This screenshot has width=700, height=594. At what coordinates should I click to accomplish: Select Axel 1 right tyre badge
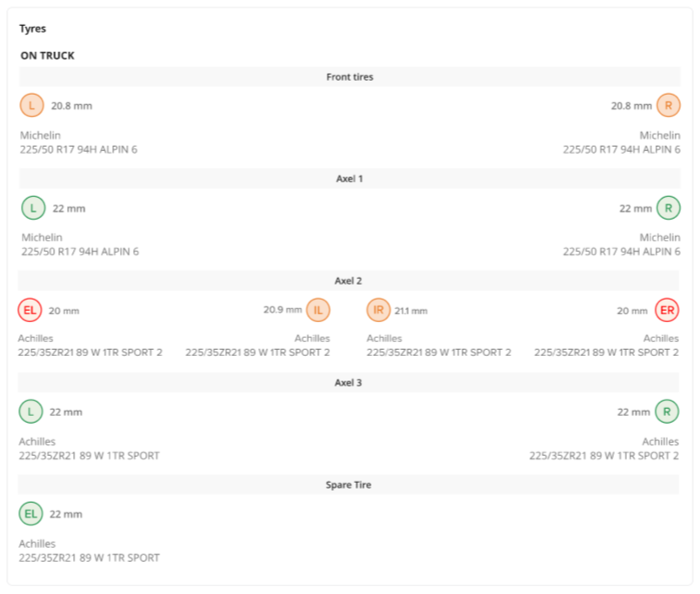pos(668,208)
